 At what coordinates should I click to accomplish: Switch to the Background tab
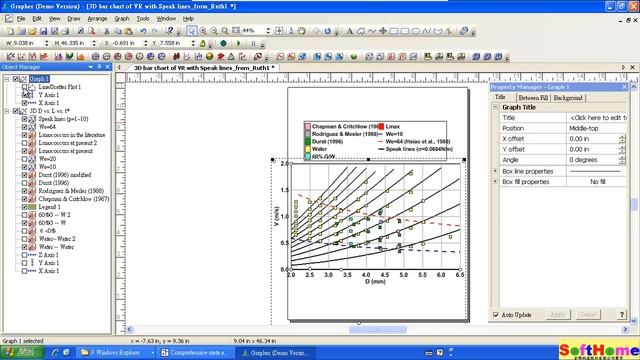(x=568, y=98)
